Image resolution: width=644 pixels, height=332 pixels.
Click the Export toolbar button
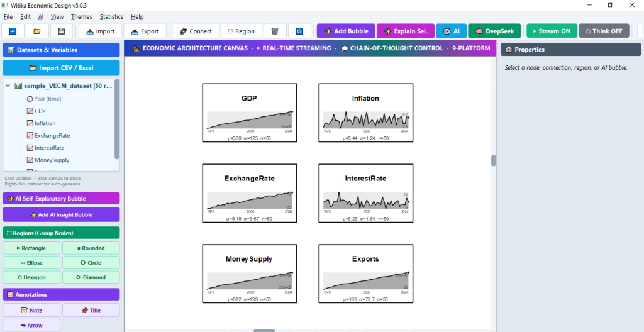[145, 31]
